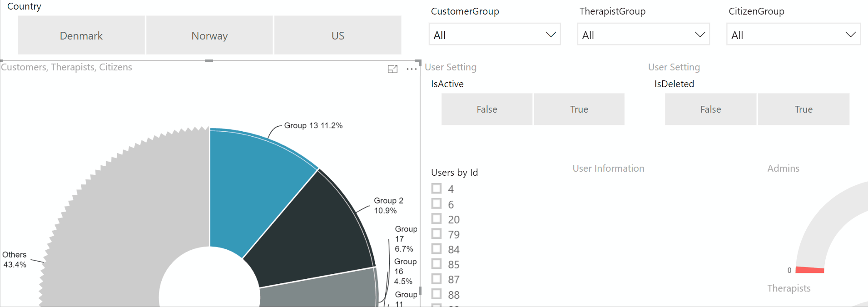Check user Id 88
Image resolution: width=868 pixels, height=307 pixels.
click(x=436, y=294)
